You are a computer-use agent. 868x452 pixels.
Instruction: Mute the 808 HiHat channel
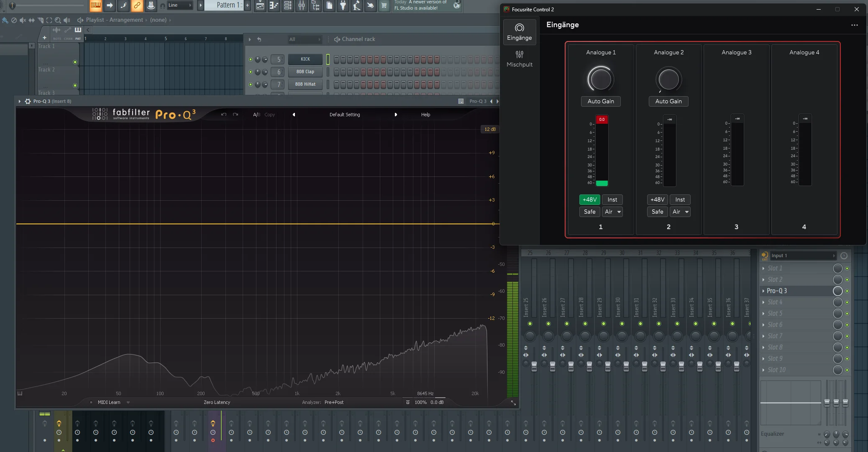click(251, 84)
